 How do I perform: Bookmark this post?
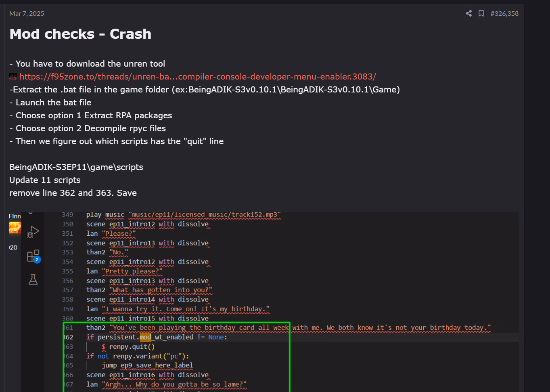(x=481, y=13)
